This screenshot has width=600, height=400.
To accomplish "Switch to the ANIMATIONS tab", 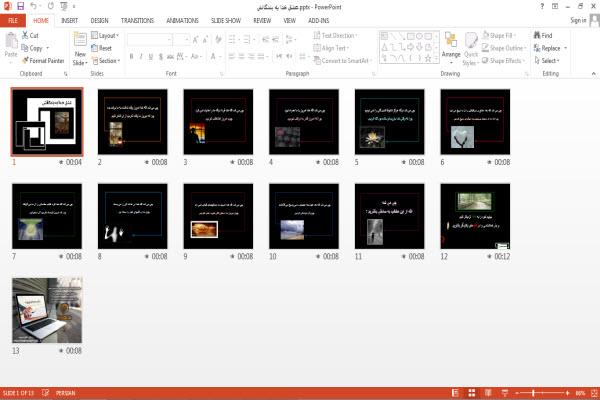I will [183, 21].
